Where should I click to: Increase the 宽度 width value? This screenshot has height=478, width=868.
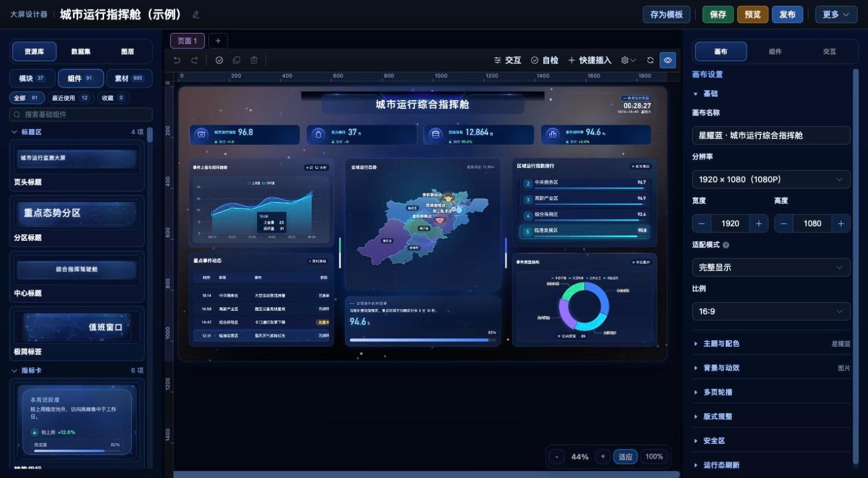[759, 224]
